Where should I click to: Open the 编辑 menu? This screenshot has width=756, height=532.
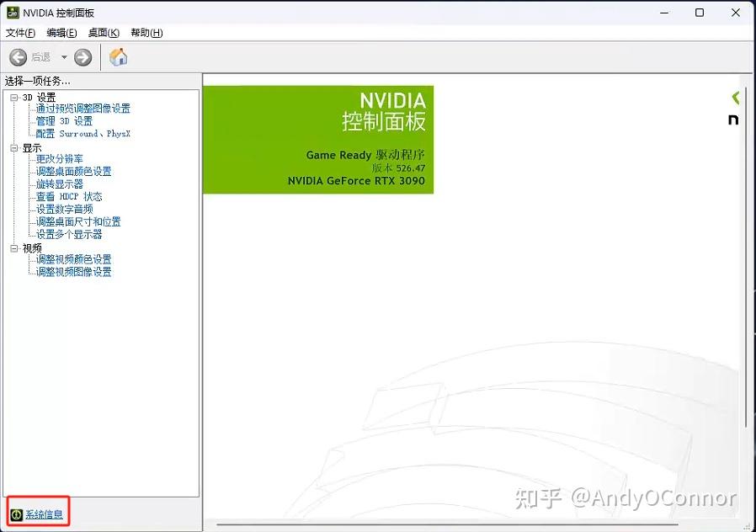60,32
